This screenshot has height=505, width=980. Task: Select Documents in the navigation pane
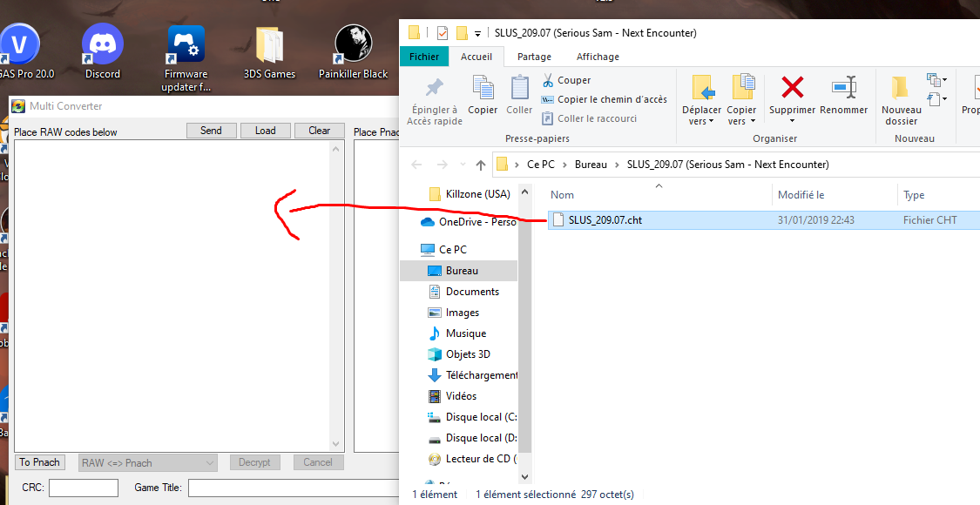(463, 292)
